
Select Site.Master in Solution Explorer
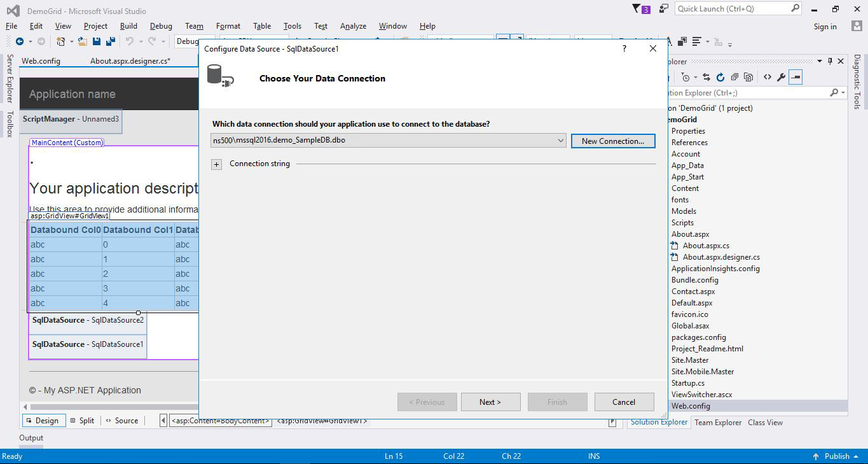[690, 360]
